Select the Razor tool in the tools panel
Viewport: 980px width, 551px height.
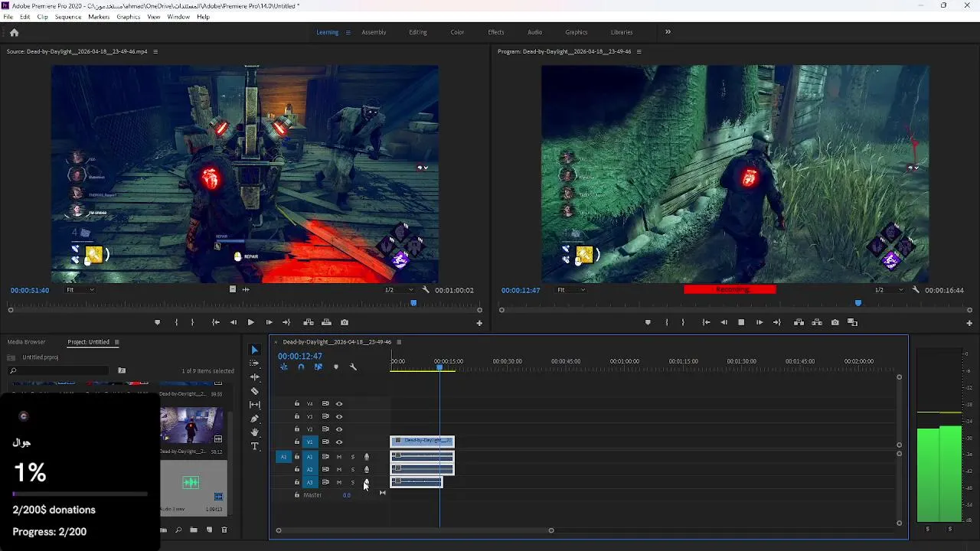255,391
